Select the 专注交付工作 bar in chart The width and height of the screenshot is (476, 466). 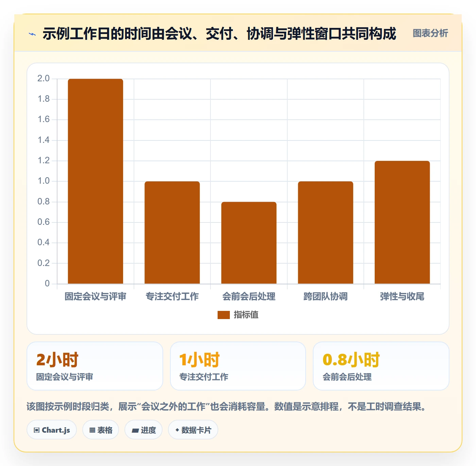tap(172, 233)
